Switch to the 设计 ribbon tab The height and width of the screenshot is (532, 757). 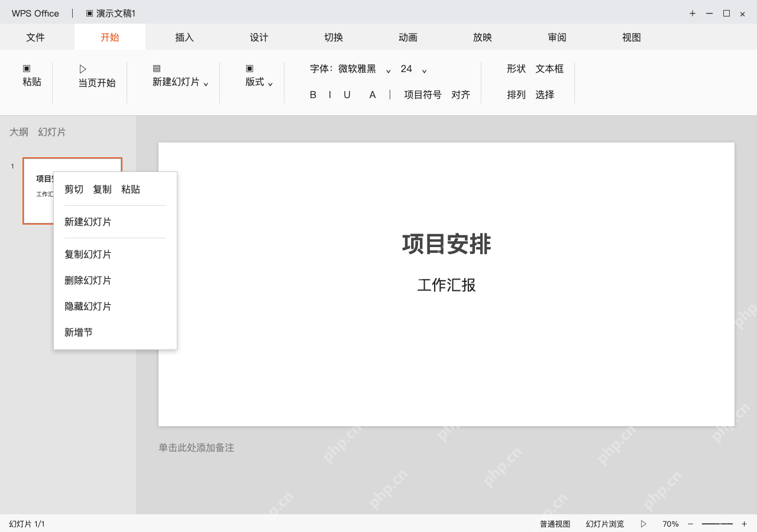259,37
